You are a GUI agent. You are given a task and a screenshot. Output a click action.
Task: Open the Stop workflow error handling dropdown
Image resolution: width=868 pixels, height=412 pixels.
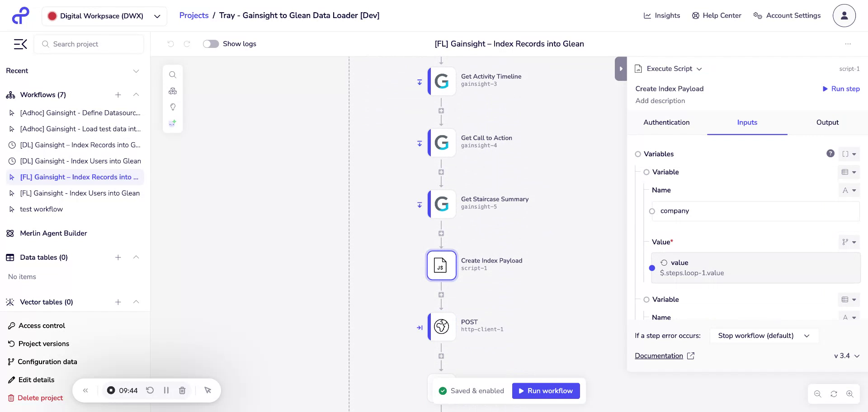764,336
